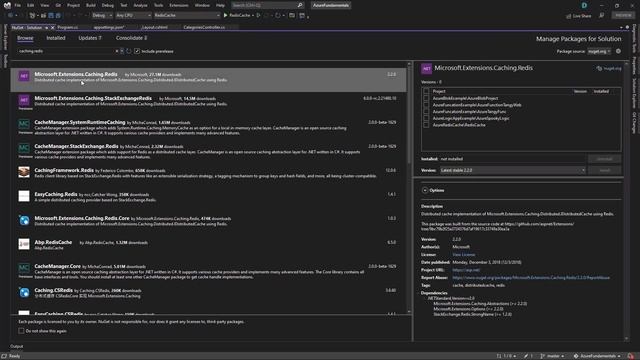Open the Any CPU platform dropdown

[x=133, y=15]
